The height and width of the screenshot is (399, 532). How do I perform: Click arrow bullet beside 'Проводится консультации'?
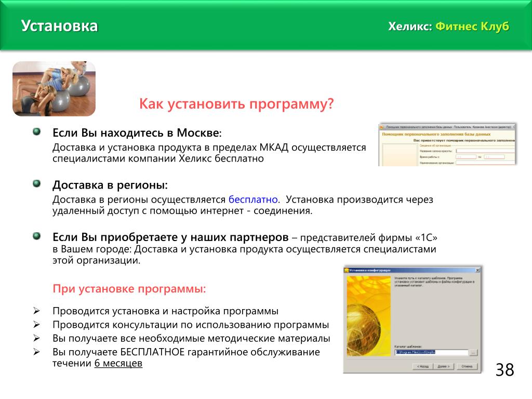click(37, 325)
